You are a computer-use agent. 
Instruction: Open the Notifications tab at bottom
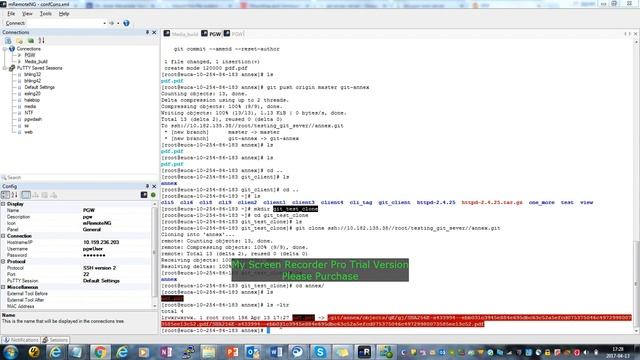pyautogui.click(x=21, y=340)
